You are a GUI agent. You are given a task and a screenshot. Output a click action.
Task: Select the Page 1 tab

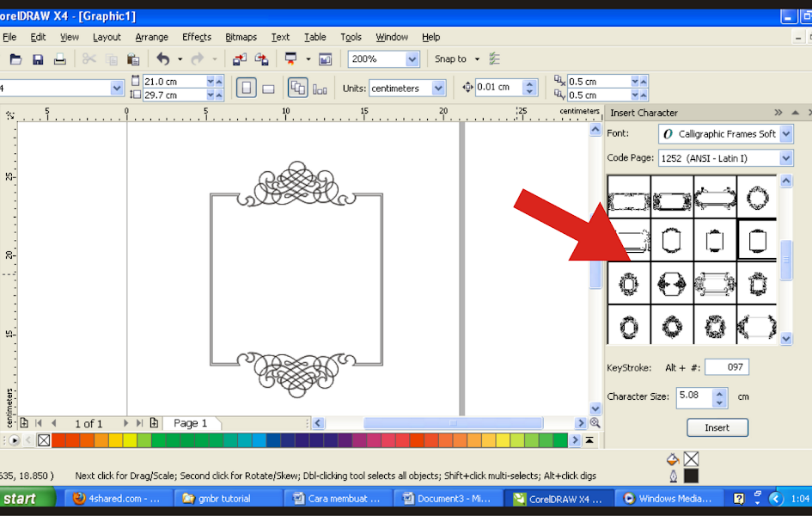(191, 423)
